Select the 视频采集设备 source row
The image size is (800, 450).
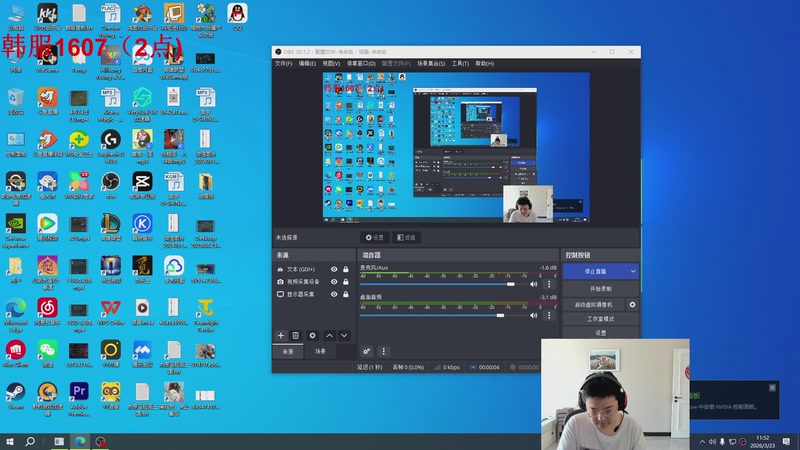click(313, 282)
